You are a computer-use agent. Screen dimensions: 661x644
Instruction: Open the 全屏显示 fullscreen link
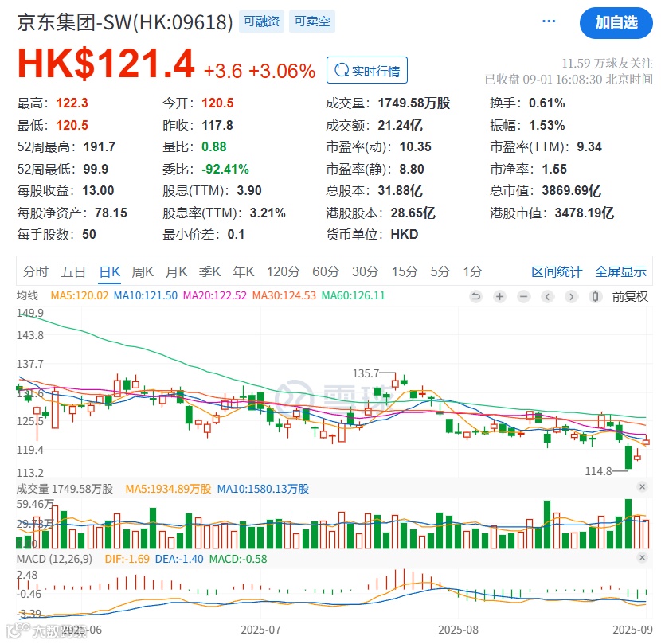(620, 271)
